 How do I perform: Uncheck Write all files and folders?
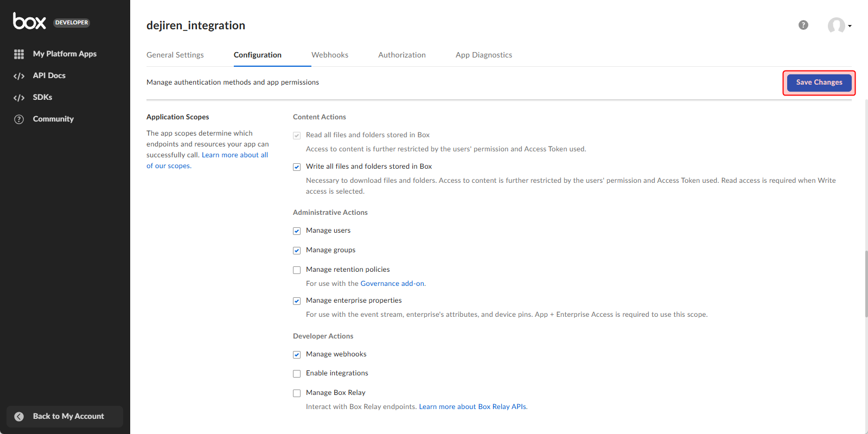click(297, 167)
